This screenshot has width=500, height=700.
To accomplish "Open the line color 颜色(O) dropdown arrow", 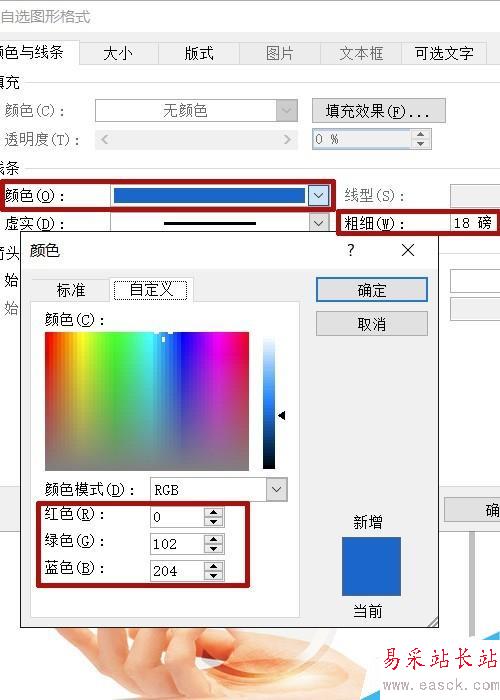I will (x=318, y=196).
